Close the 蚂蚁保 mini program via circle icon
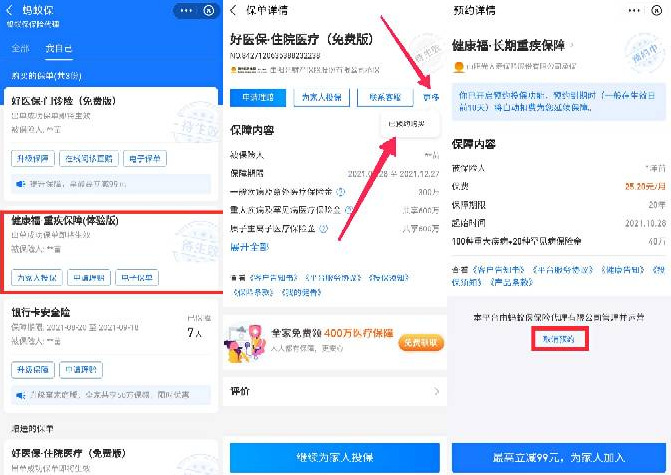The height and width of the screenshot is (475, 671). pos(209,10)
